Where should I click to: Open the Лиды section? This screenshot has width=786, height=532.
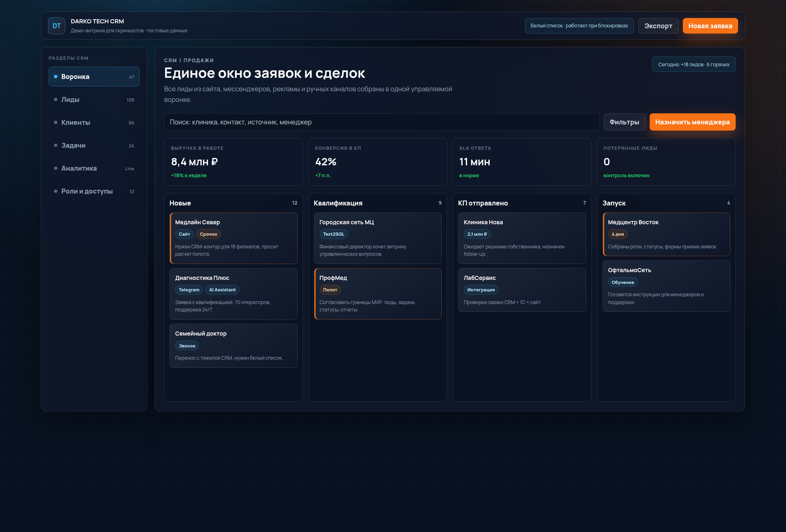pos(94,99)
